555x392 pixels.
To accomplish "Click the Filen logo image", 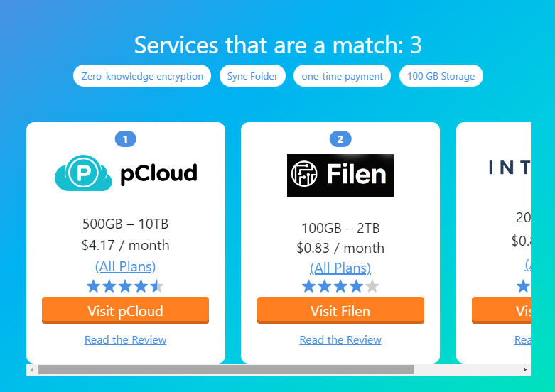I will click(x=340, y=175).
